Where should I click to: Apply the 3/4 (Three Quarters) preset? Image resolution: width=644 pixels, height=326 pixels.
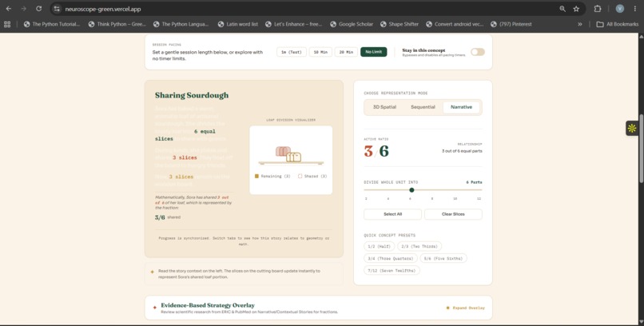[x=391, y=258]
